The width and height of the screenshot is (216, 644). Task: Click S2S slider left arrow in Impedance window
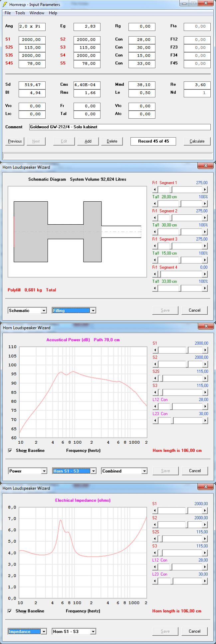(155, 539)
